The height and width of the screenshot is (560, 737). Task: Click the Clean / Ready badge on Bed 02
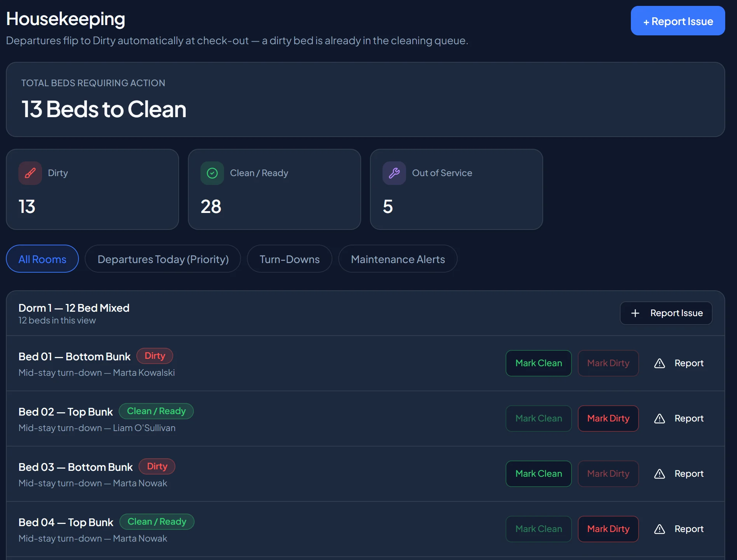click(156, 411)
